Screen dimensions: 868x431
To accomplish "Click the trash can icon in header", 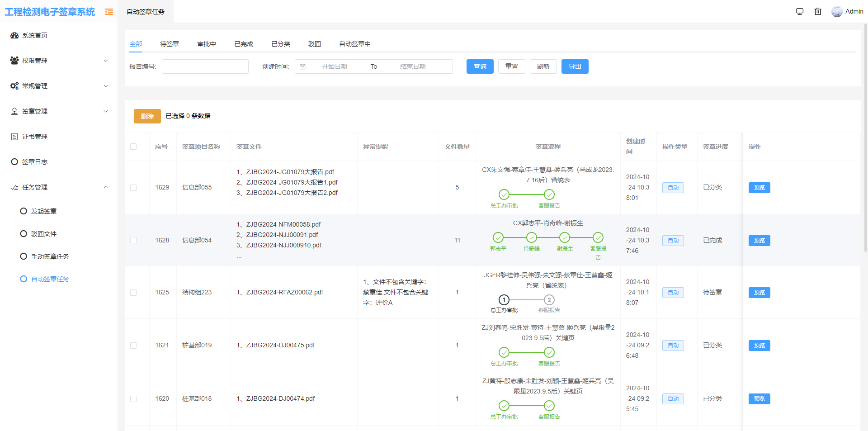I will (817, 12).
